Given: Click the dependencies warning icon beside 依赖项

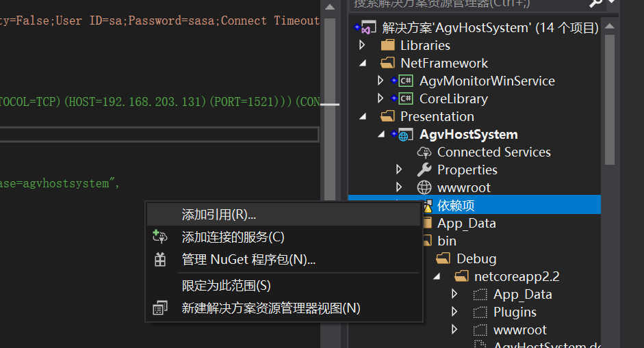Looking at the screenshot, I should (x=428, y=206).
